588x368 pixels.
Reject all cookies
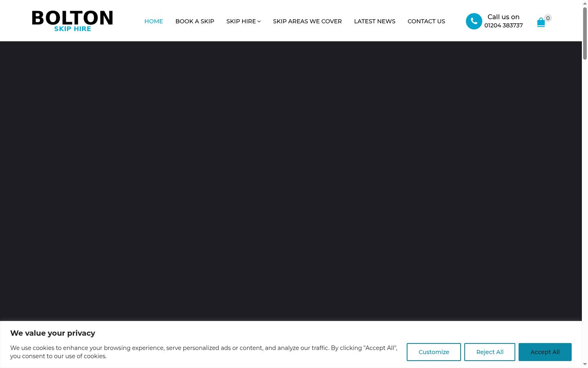[490, 352]
